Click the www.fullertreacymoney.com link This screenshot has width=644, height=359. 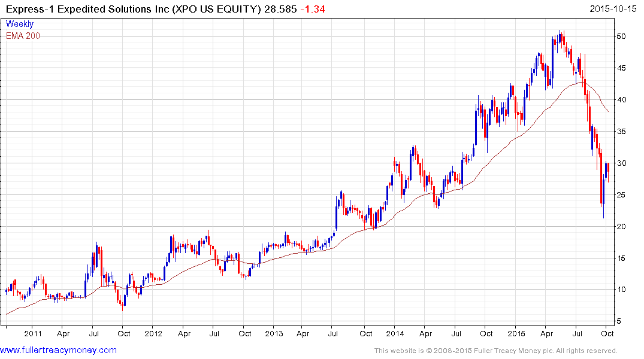[x=58, y=351]
